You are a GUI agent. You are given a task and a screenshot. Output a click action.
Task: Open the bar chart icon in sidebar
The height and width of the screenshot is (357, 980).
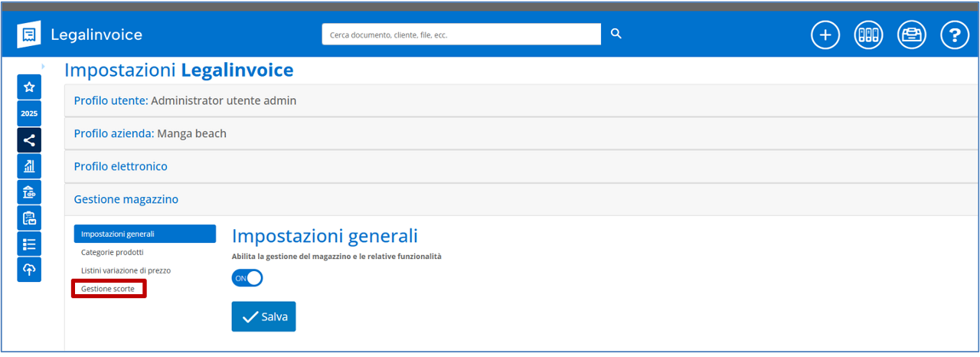tap(29, 166)
